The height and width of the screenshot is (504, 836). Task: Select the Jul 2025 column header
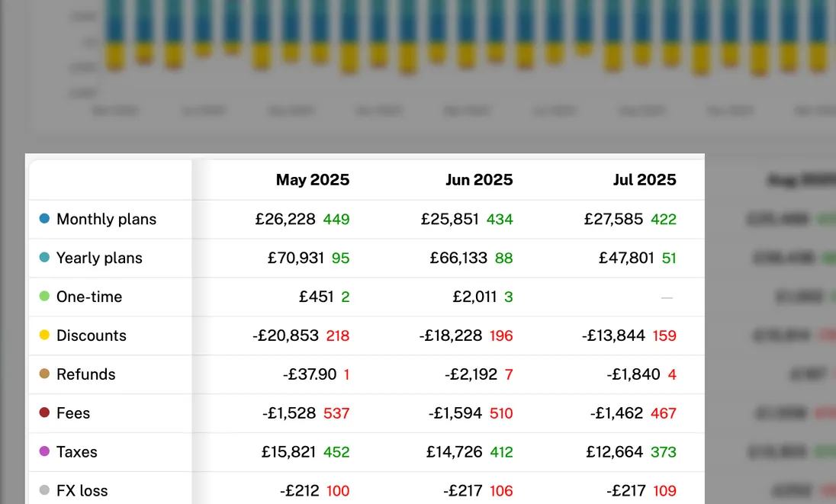tap(645, 180)
